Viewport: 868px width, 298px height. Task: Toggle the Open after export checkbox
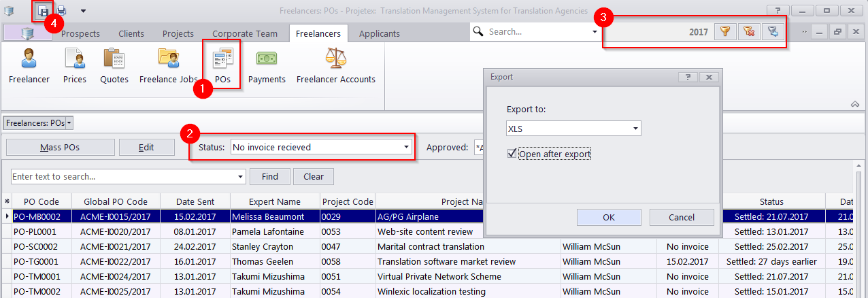point(512,154)
